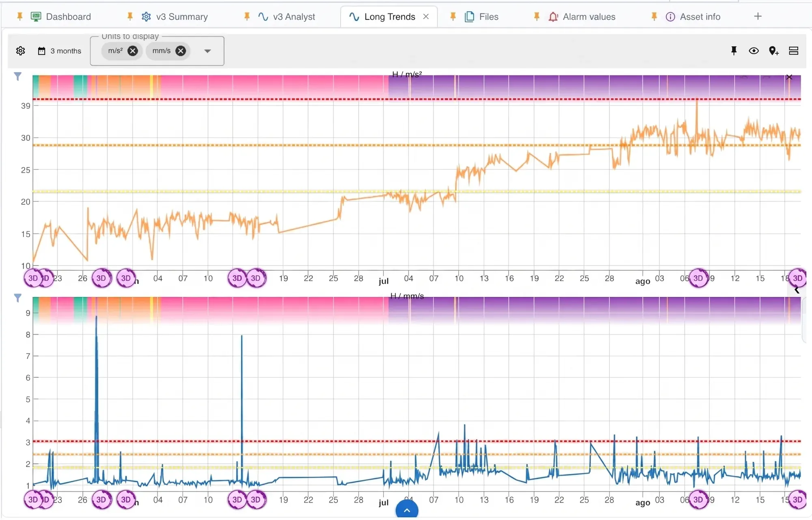Open chart settings gear icon

[x=21, y=51]
